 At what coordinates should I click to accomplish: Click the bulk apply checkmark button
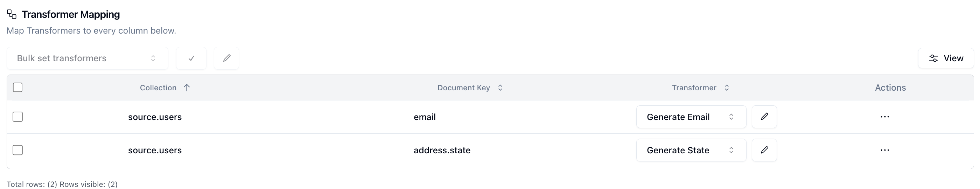pyautogui.click(x=191, y=58)
